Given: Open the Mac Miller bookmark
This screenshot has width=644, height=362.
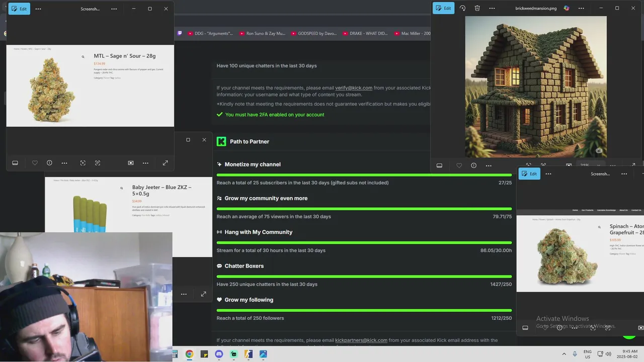Looking at the screenshot, I should 413,34.
